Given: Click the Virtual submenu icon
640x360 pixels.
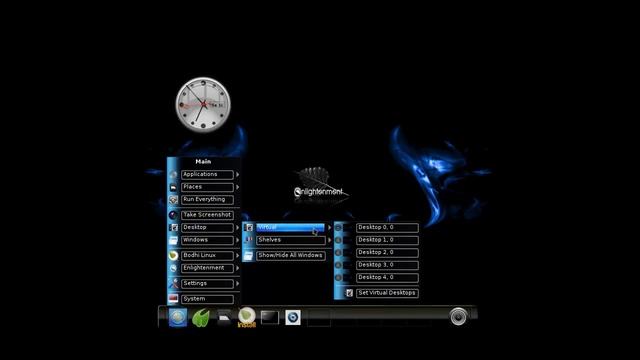Looking at the screenshot, I should 249,228.
